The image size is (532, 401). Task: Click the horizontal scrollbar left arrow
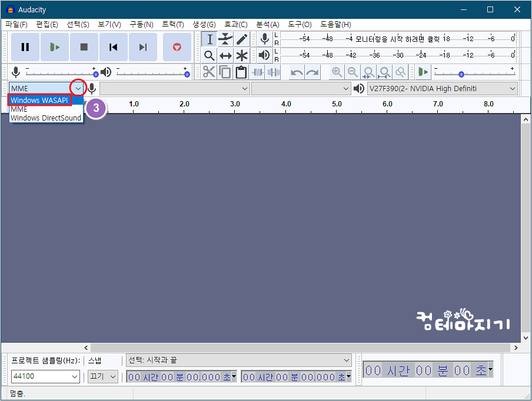[x=86, y=347]
